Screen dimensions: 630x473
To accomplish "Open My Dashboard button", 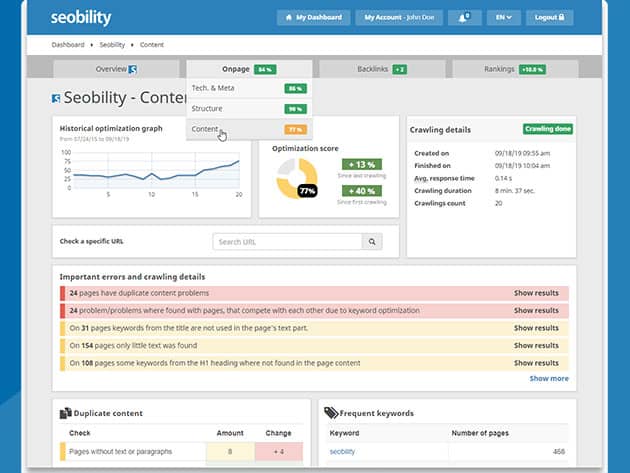I will pyautogui.click(x=314, y=18).
